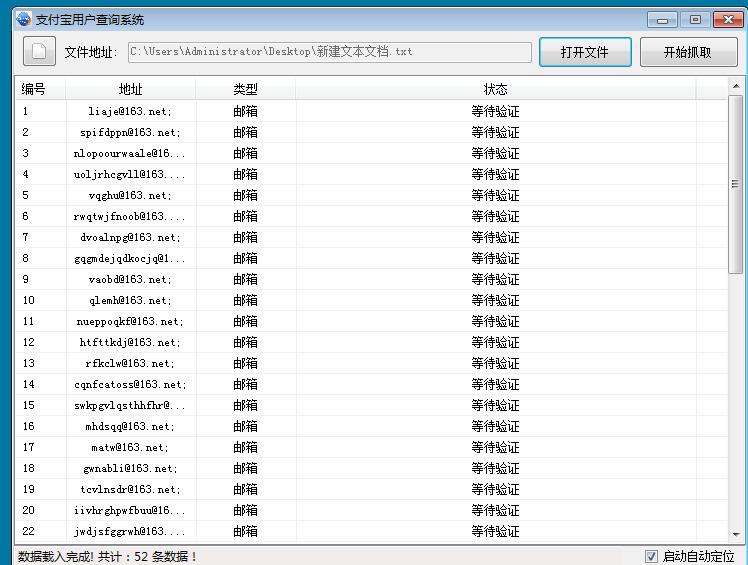Minimize the 支付宝用户查询系统 window
748x565 pixels.
tap(662, 20)
